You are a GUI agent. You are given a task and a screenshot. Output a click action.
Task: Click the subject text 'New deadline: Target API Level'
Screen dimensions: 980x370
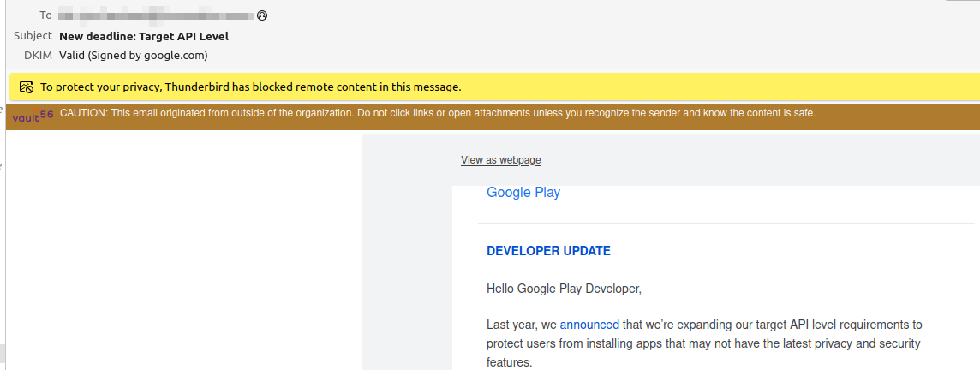pos(144,36)
